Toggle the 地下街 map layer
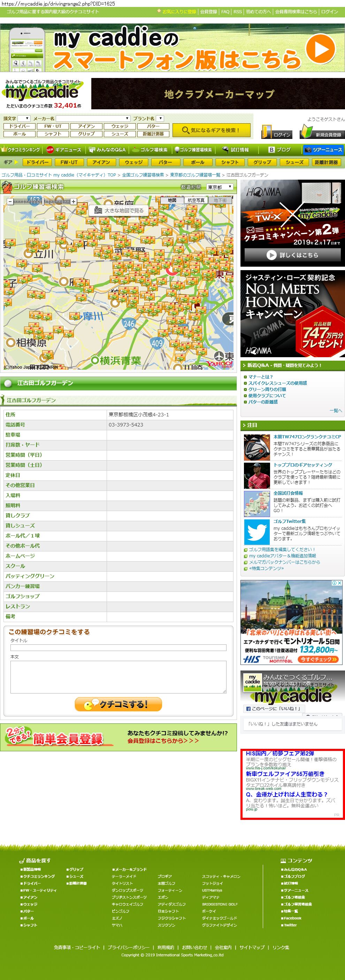Viewport: 345px width, 980px height. [x=220, y=201]
